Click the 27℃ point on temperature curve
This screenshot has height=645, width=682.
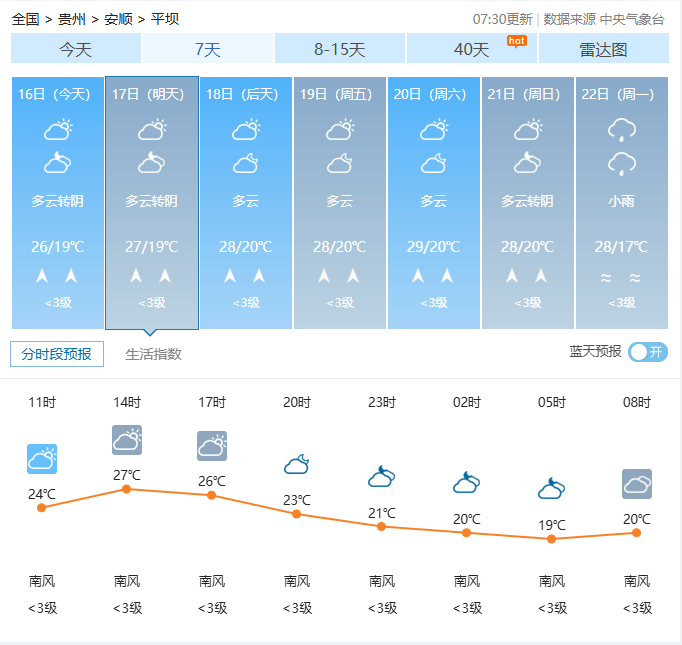coord(126,489)
